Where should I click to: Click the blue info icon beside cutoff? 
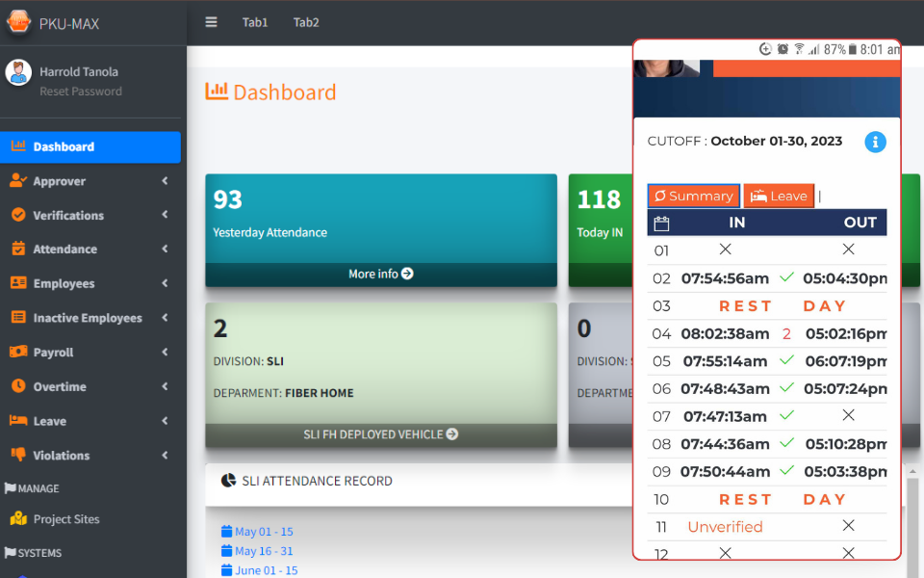(x=875, y=142)
